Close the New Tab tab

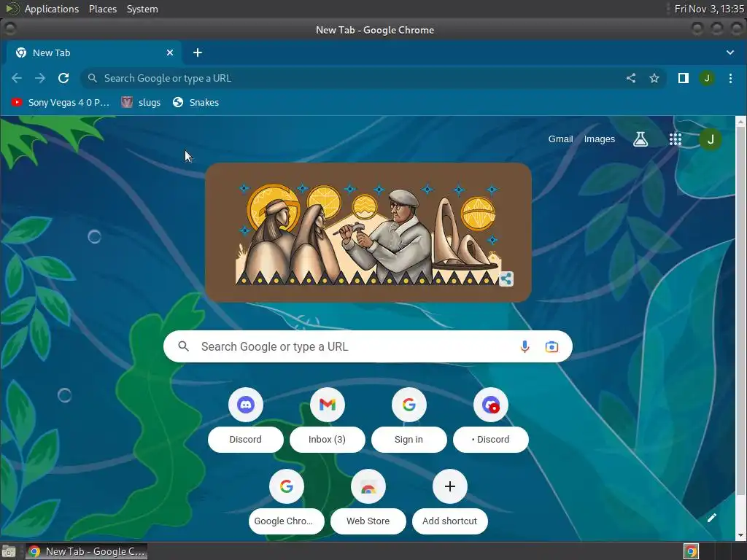(x=170, y=52)
